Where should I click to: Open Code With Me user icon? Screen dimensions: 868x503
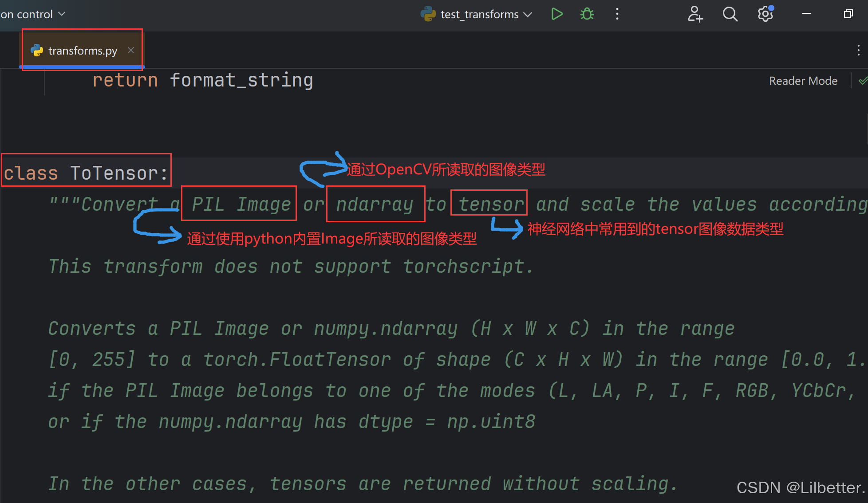pyautogui.click(x=695, y=14)
